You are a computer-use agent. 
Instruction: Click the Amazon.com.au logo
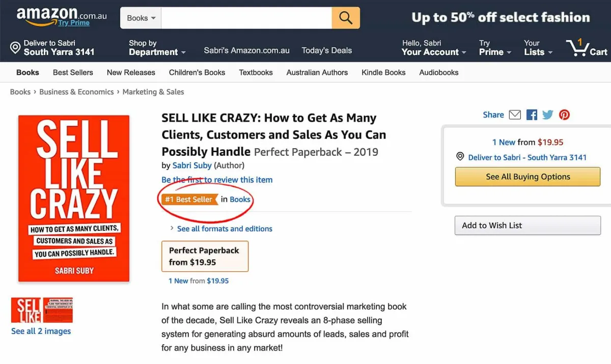point(61,17)
